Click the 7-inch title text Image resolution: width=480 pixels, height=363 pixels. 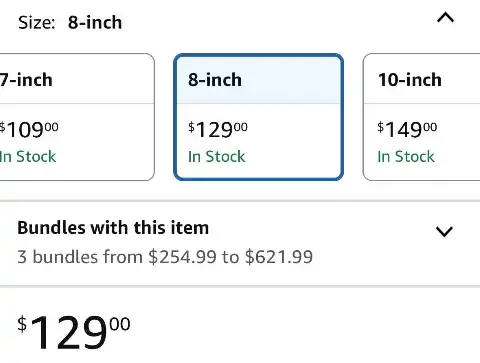26,80
